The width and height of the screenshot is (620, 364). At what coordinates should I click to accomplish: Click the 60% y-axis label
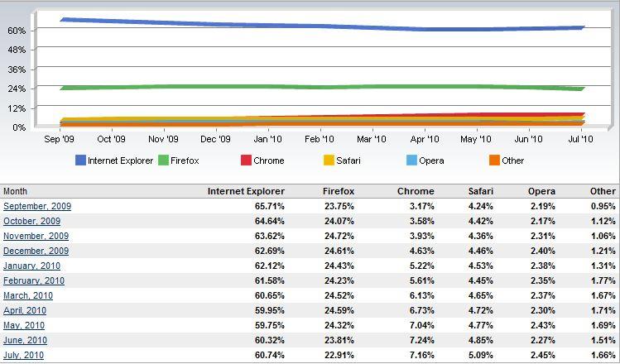click(x=17, y=31)
